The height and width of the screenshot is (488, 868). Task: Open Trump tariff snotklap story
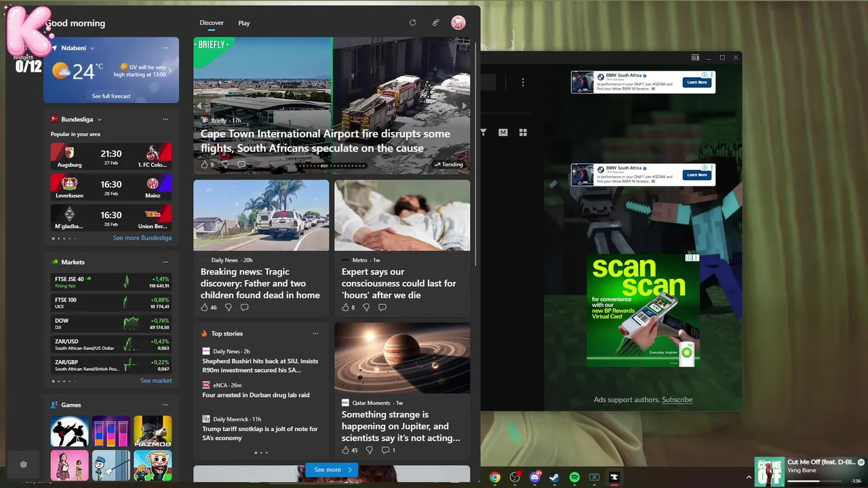click(260, 434)
